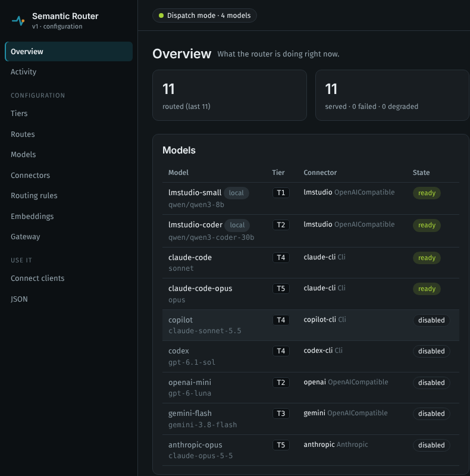Viewport: 470px width, 476px height.
Task: Click copilot-cli connector cell
Action: click(325, 320)
